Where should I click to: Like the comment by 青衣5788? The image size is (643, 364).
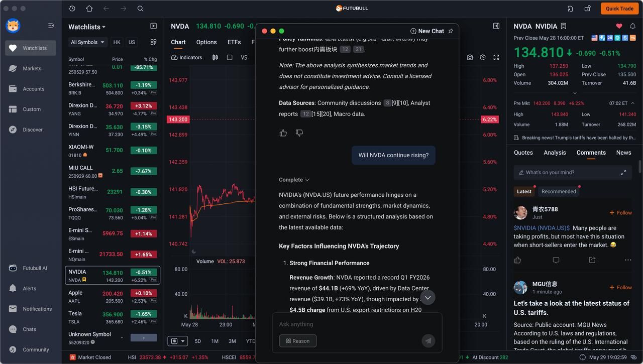[x=517, y=260]
